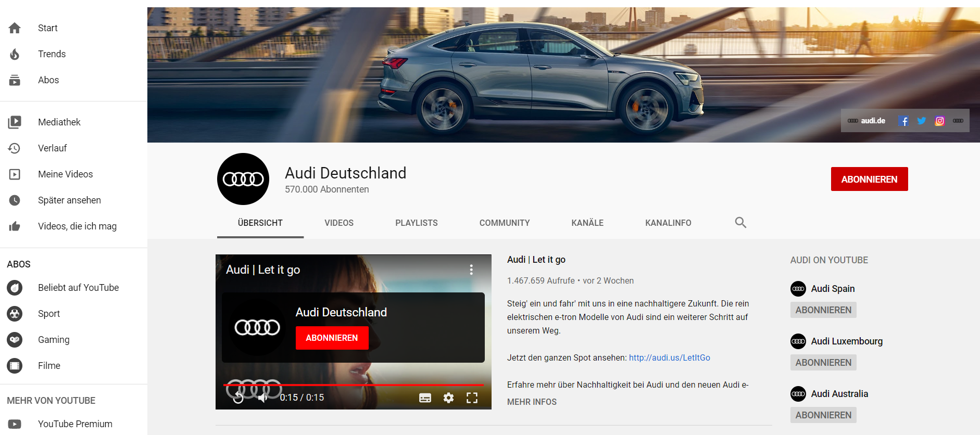Open the Instagram icon in the banner
The image size is (980, 435).
click(940, 121)
